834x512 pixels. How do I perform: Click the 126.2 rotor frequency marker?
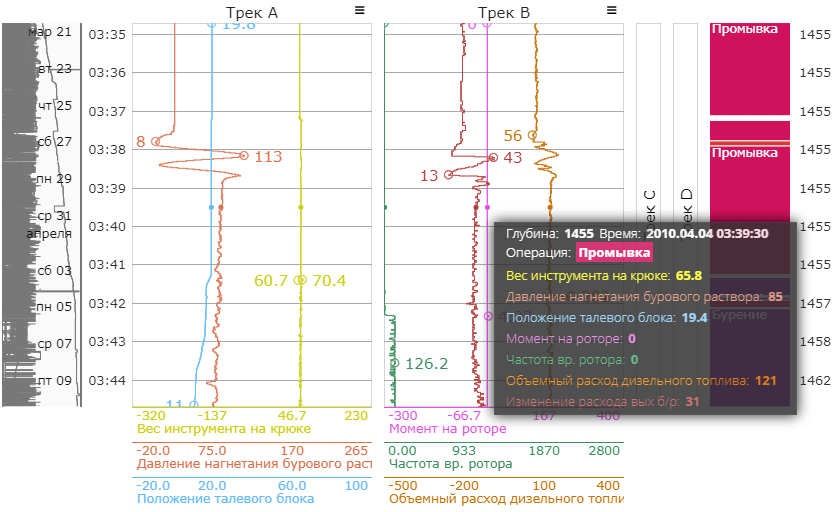[395, 363]
